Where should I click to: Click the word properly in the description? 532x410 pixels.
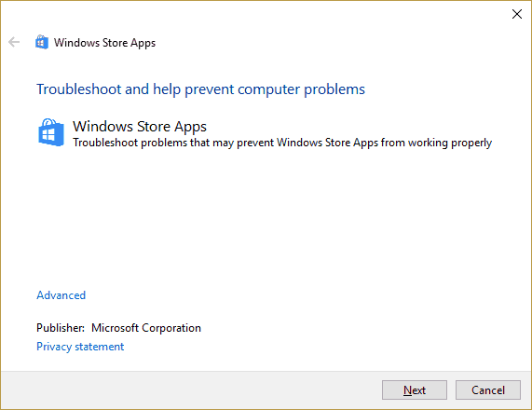pyautogui.click(x=471, y=143)
